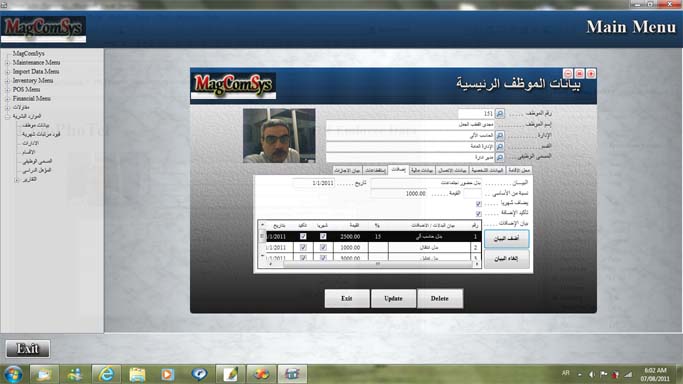Open the job title (المسمى الوظيفي) lookup icon
The image size is (683, 384).
coord(500,157)
